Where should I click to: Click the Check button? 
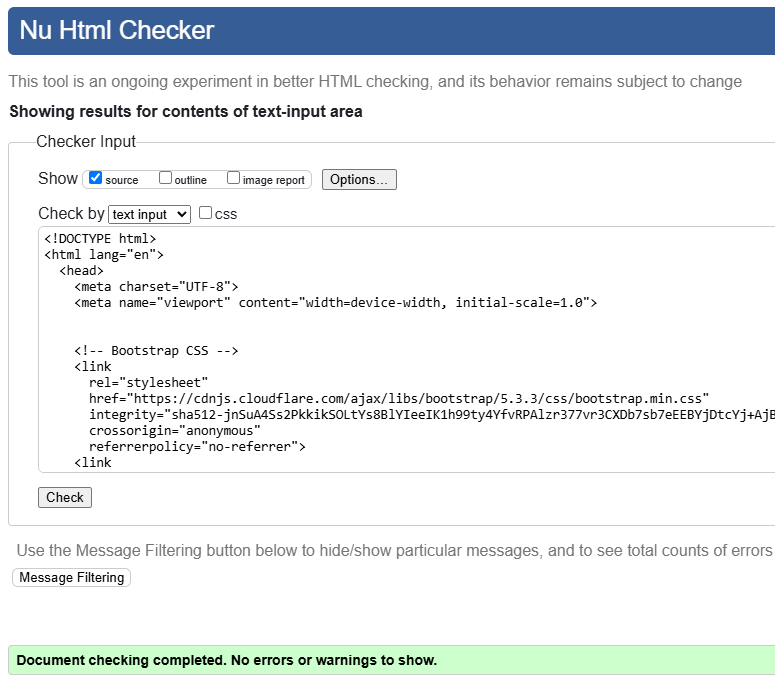coord(65,497)
